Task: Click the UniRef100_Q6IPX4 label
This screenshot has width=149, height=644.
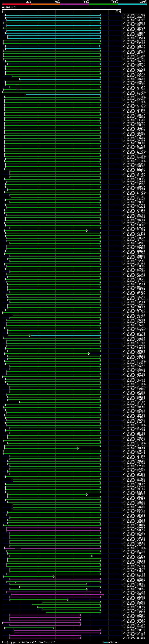Action: (133, 230)
